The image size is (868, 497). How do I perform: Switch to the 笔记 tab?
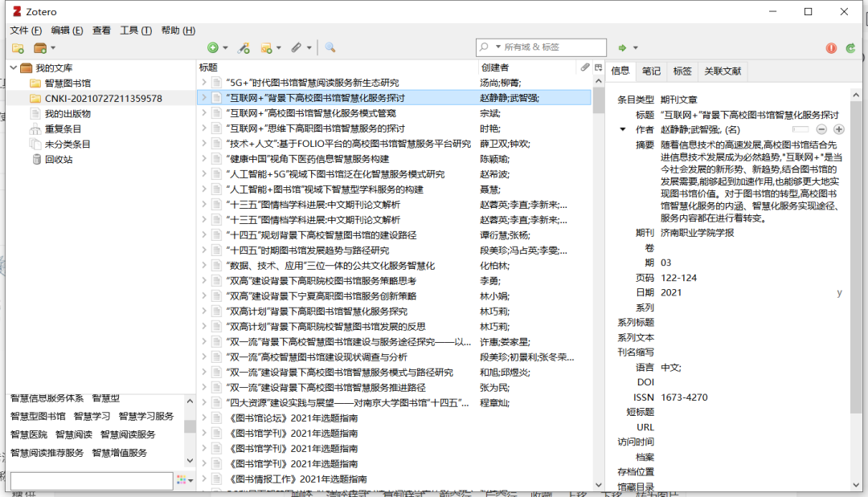651,71
